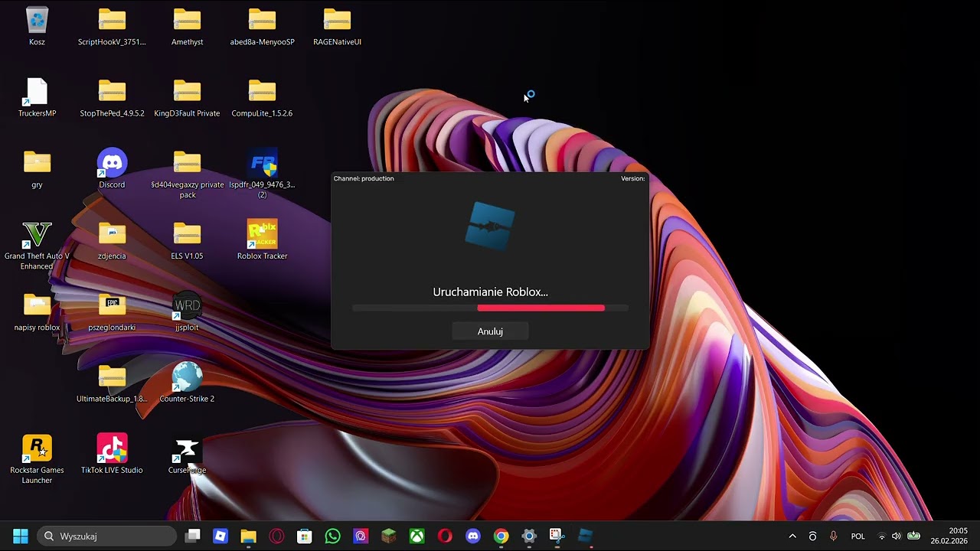This screenshot has height=551, width=980.
Task: Open the red Opera browser in taskbar
Action: pos(445,536)
